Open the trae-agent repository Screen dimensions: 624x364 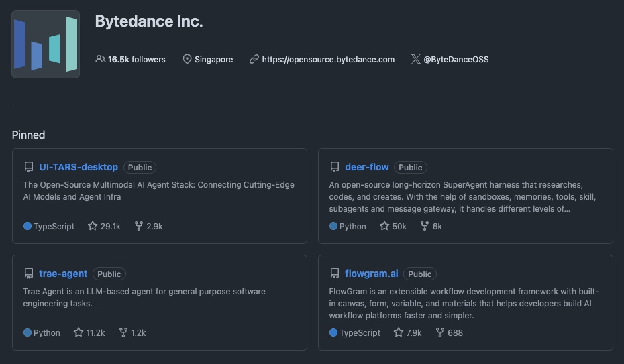point(63,274)
